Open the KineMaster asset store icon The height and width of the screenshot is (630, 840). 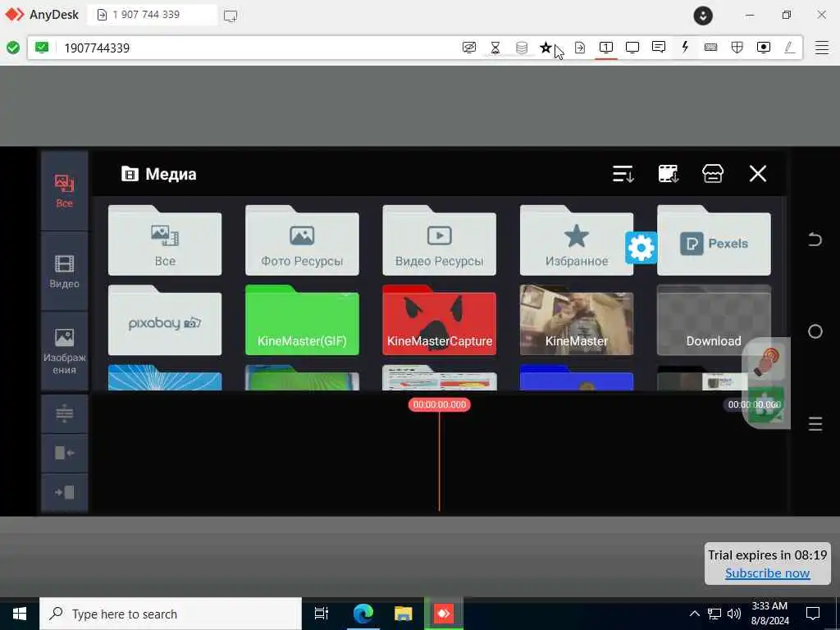click(x=713, y=174)
